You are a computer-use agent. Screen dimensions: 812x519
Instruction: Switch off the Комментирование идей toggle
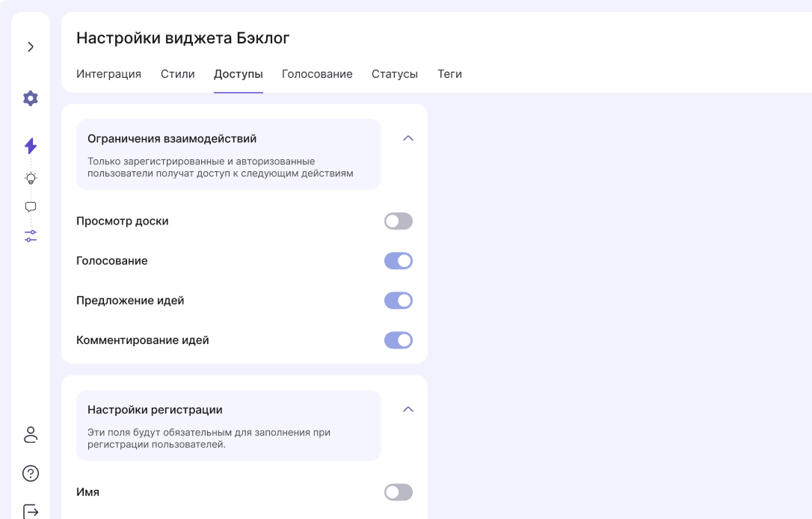pyautogui.click(x=399, y=340)
